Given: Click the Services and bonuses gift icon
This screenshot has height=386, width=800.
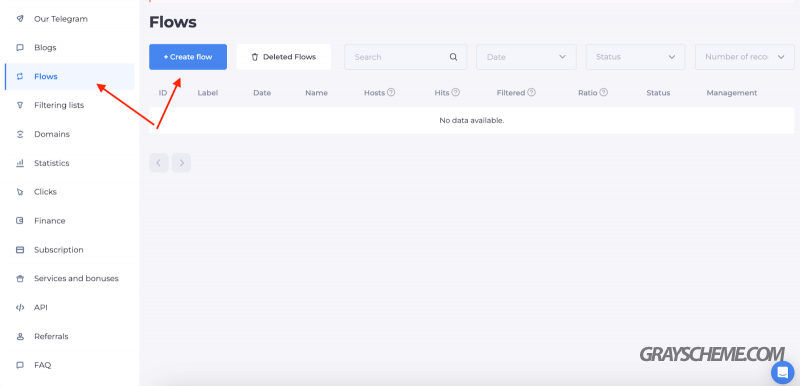Looking at the screenshot, I should 20,278.
